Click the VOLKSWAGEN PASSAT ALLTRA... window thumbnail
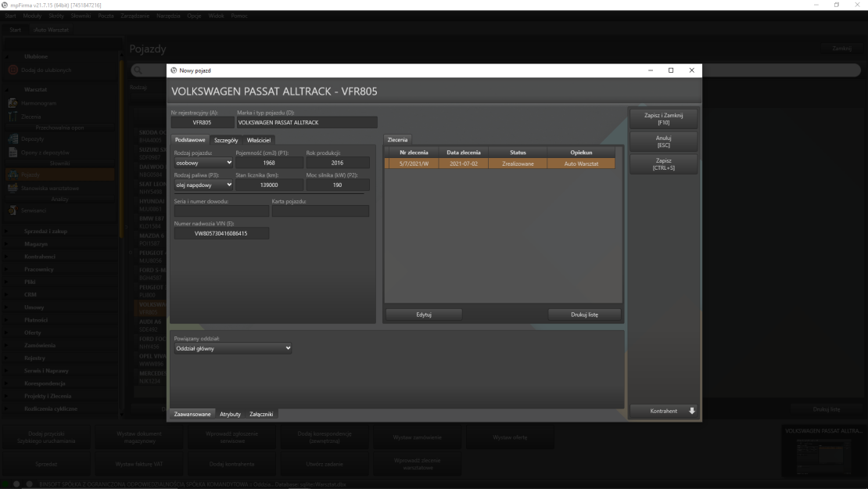Image resolution: width=868 pixels, height=489 pixels. point(823,451)
